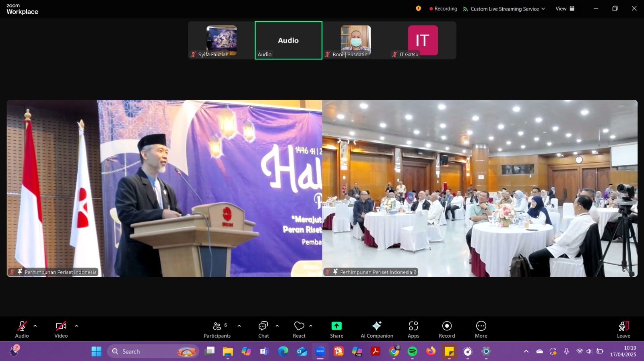Start recording with the Record button
The image size is (644, 361).
click(447, 329)
